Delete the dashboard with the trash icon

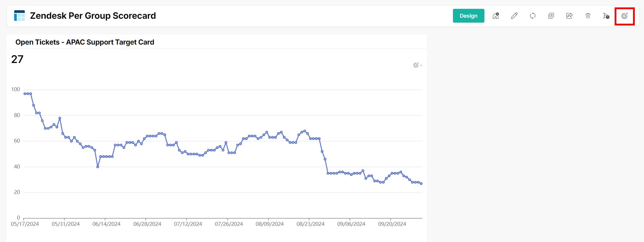click(588, 16)
